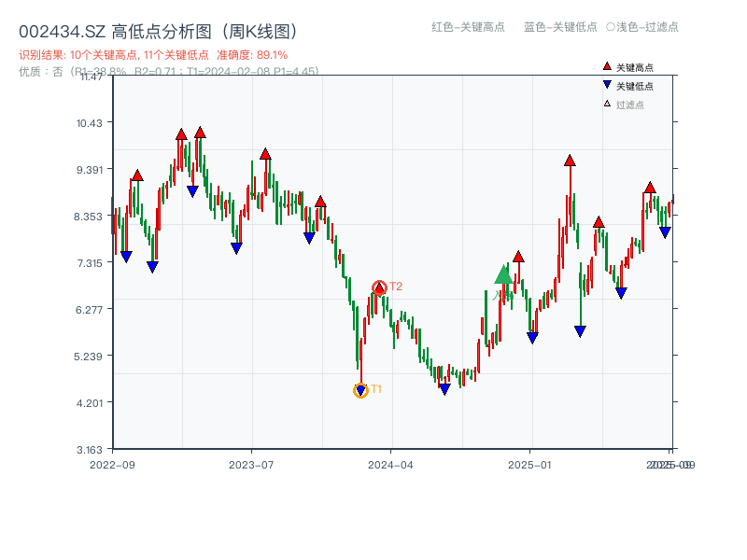The width and height of the screenshot is (747, 560).
Task: Select the hollow 过滤点 triangle in the legend
Action: point(607,104)
